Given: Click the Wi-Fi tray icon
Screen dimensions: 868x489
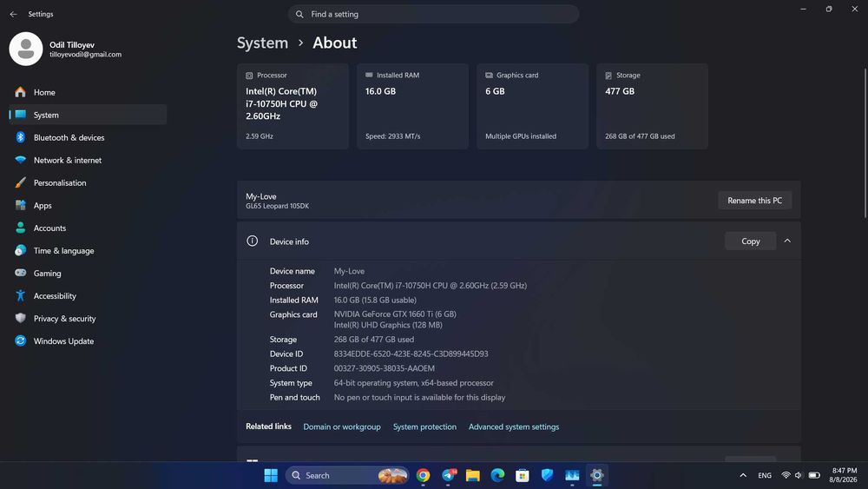Looking at the screenshot, I should coord(786,475).
